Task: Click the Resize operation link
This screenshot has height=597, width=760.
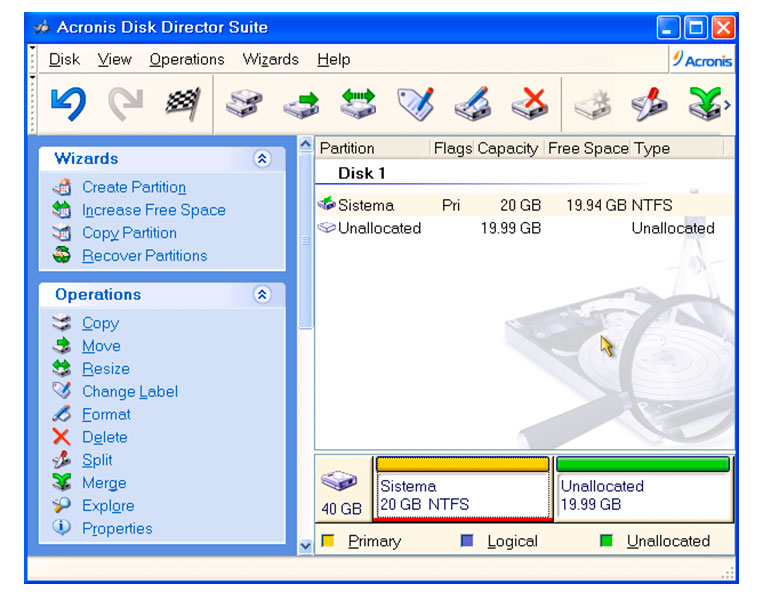Action: click(106, 369)
